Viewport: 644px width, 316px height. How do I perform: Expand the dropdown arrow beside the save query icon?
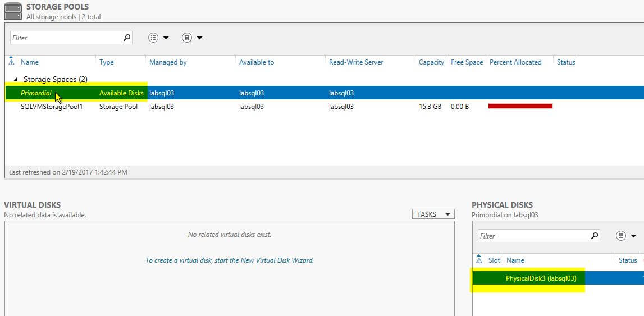click(199, 38)
